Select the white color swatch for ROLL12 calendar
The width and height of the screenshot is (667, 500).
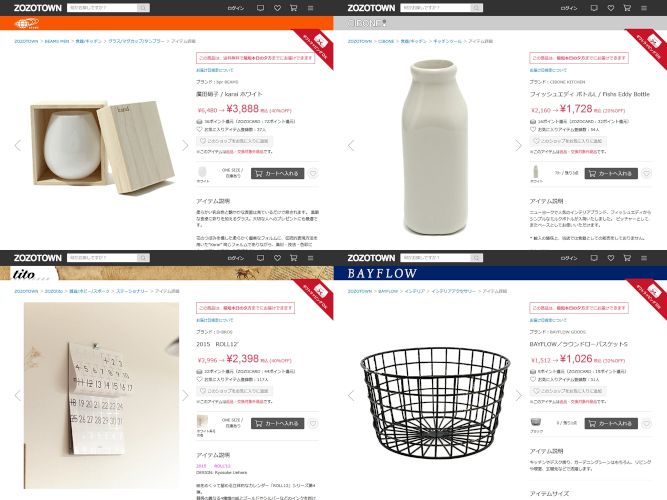pyautogui.click(x=203, y=421)
